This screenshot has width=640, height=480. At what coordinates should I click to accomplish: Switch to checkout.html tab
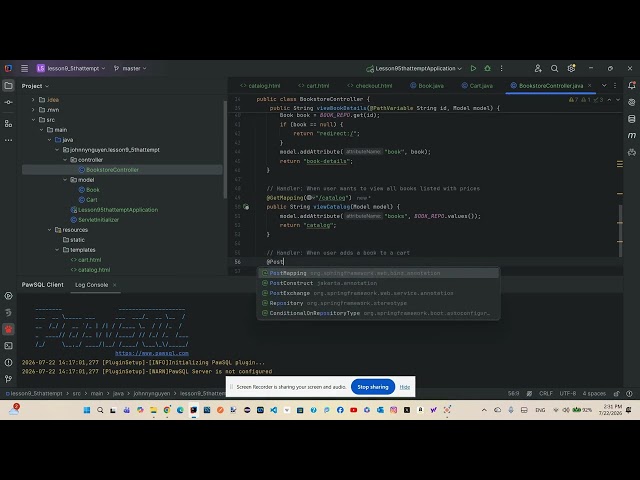point(369,86)
